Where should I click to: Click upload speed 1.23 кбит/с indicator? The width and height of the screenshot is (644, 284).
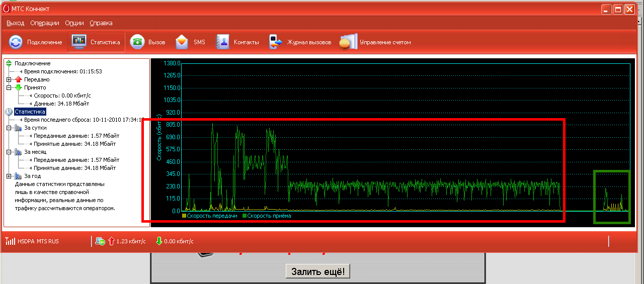[127, 241]
